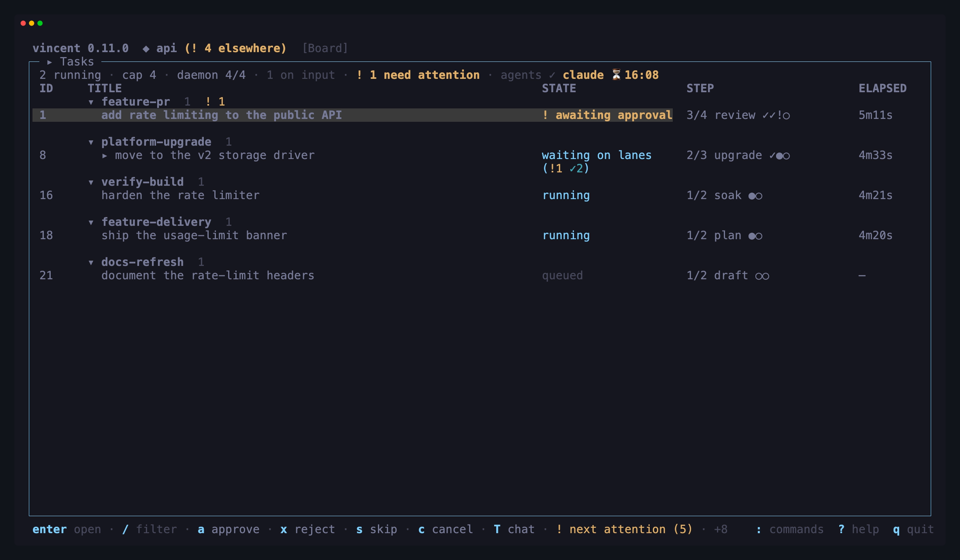Click the 'queued' state of task 21
Viewport: 960px width, 560px height.
pos(562,275)
